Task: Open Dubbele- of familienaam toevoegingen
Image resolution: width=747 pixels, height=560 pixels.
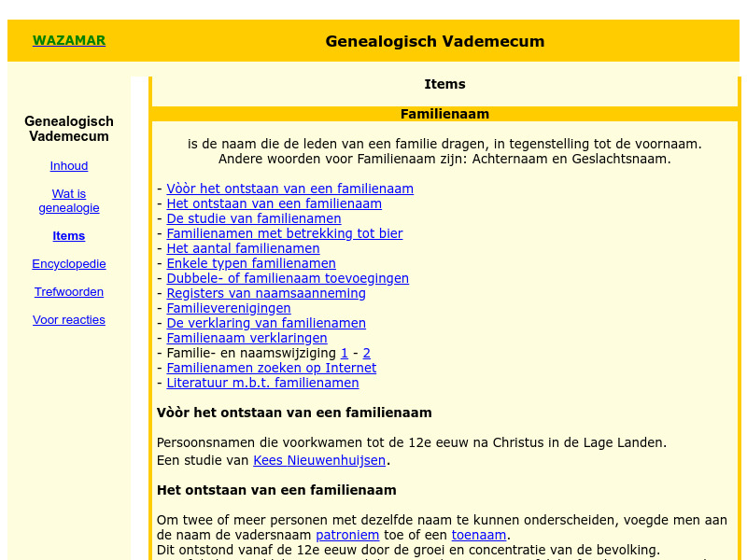Action: (288, 278)
